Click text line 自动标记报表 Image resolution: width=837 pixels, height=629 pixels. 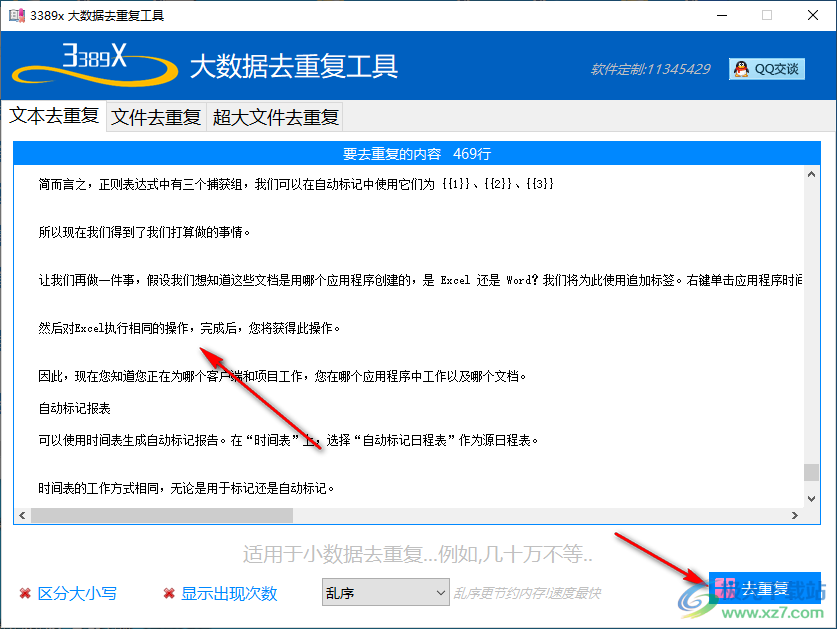pyautogui.click(x=74, y=408)
